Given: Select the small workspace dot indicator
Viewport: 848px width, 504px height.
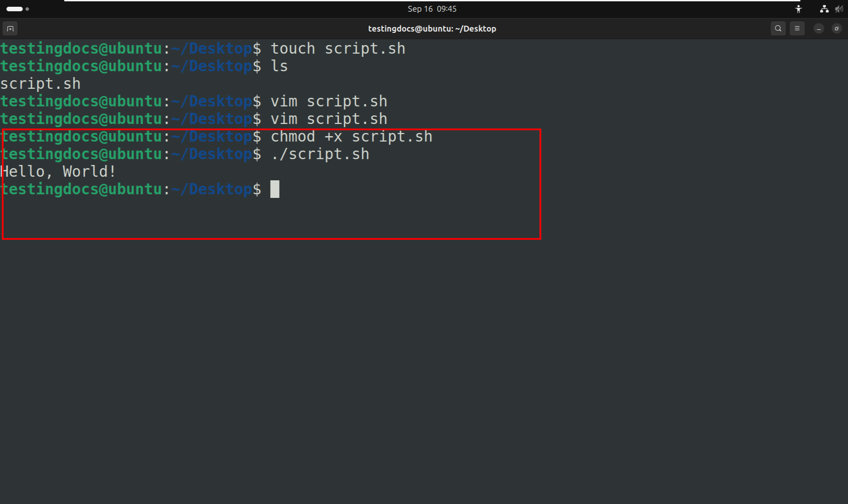Looking at the screenshot, I should 28,9.
